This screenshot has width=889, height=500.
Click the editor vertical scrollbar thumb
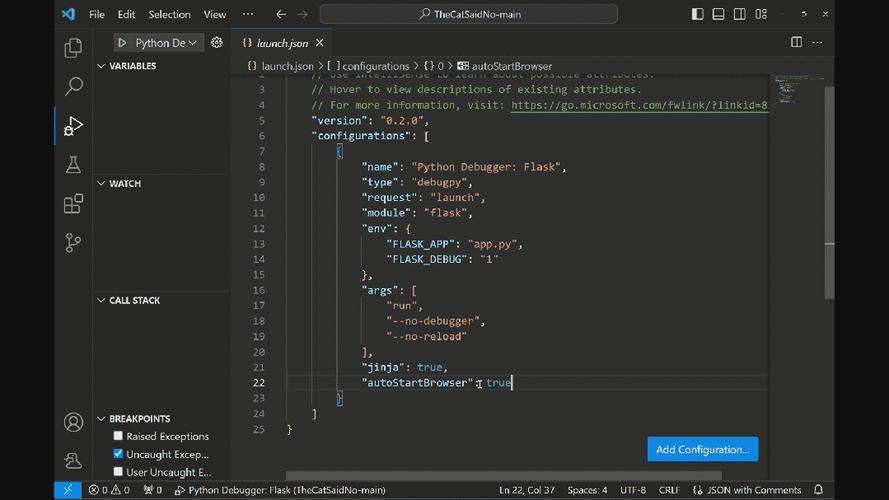[829, 193]
